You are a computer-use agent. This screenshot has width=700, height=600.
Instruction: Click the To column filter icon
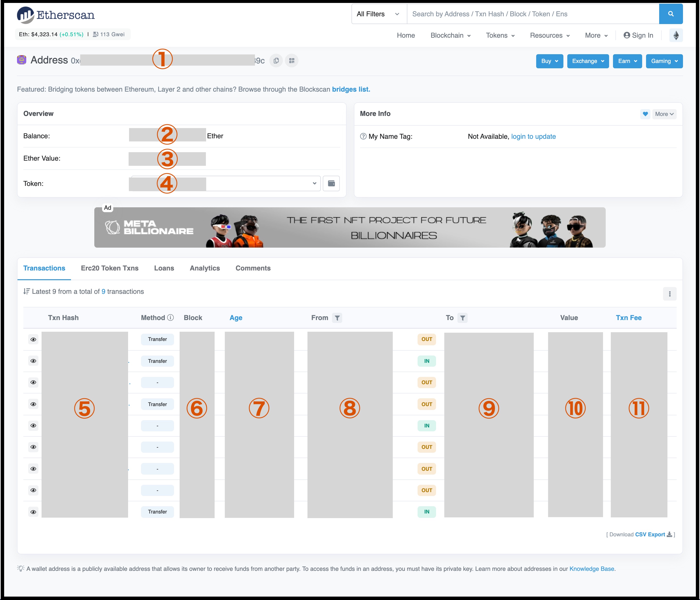pyautogui.click(x=463, y=318)
